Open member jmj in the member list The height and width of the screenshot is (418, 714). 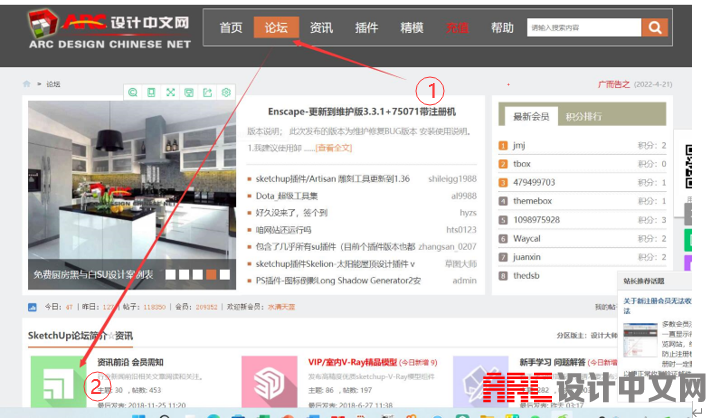pyautogui.click(x=519, y=145)
